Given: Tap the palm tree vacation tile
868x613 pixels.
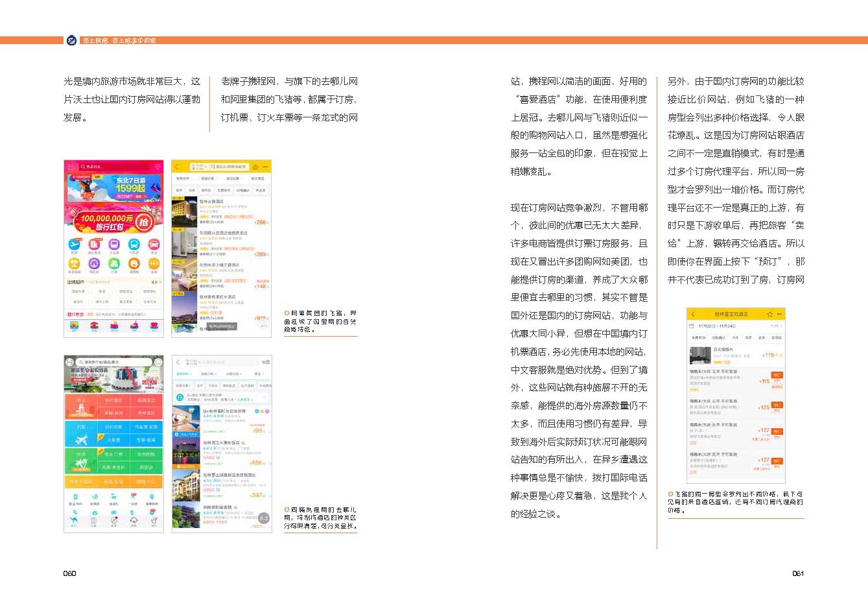Looking at the screenshot, I should 80,461.
